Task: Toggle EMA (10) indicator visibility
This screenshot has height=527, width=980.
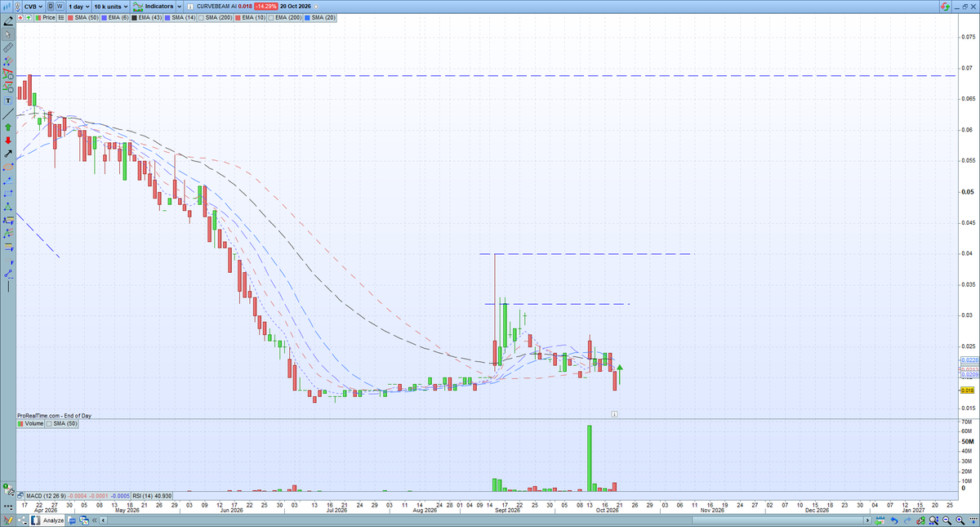Action: pyautogui.click(x=249, y=17)
